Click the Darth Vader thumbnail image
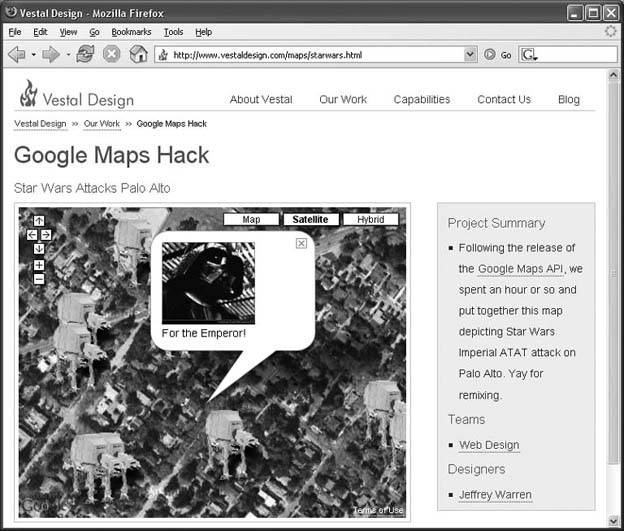The width and height of the screenshot is (624, 531). 208,282
